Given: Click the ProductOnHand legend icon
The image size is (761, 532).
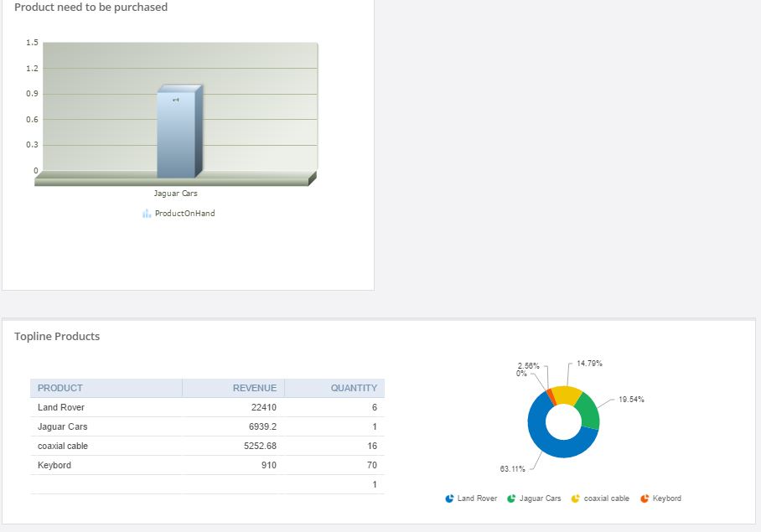Looking at the screenshot, I should click(147, 214).
